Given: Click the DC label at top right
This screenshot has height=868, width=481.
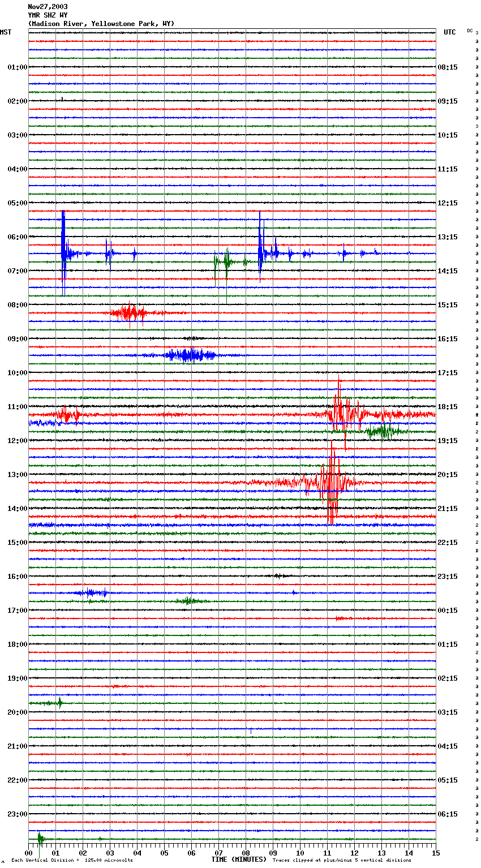Looking at the screenshot, I should (x=470, y=31).
